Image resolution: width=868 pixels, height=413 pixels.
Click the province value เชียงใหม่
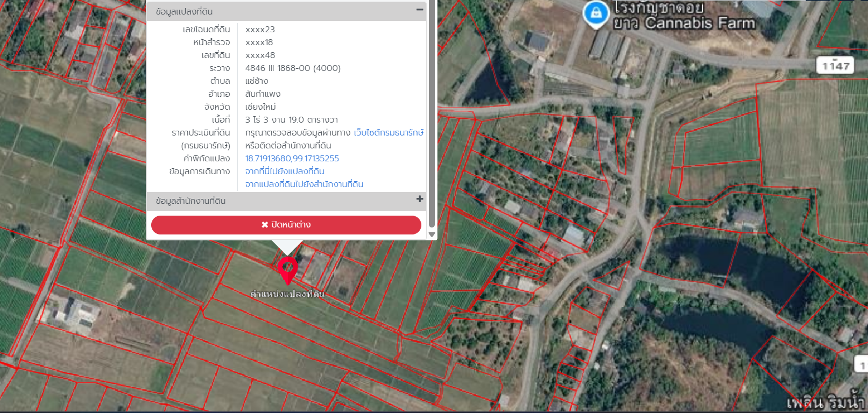click(x=260, y=106)
